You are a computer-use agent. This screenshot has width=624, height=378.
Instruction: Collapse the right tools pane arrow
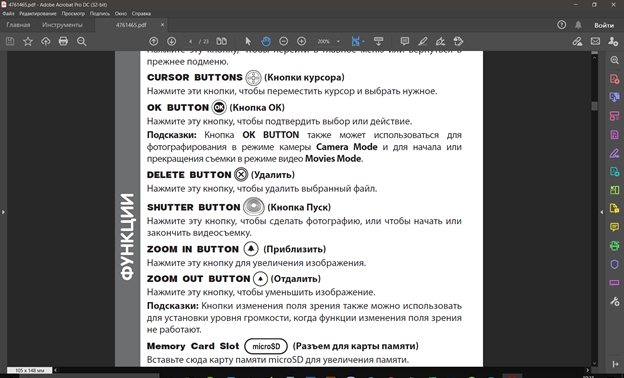click(602, 212)
